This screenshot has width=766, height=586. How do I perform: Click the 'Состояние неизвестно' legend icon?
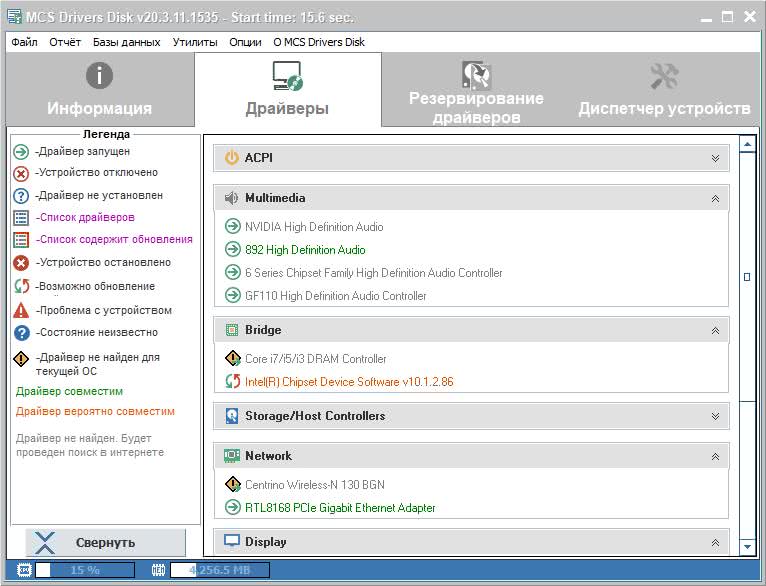click(22, 333)
